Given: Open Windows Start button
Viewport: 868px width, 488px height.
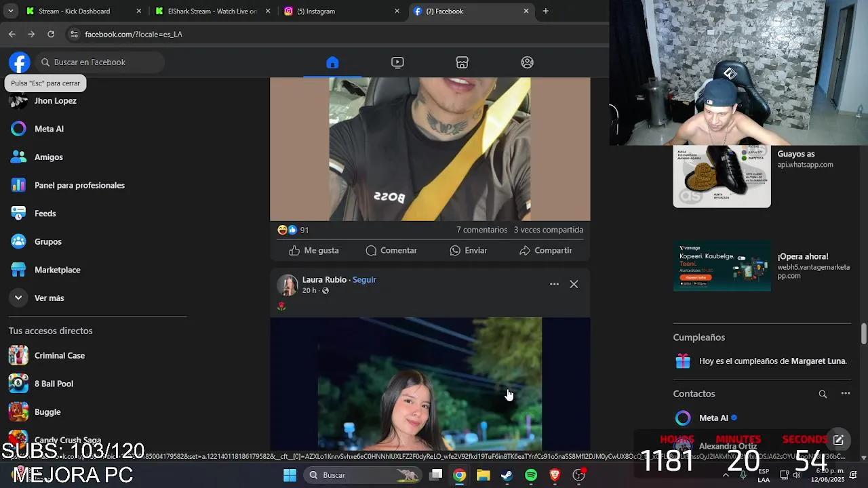Looking at the screenshot, I should 290,475.
